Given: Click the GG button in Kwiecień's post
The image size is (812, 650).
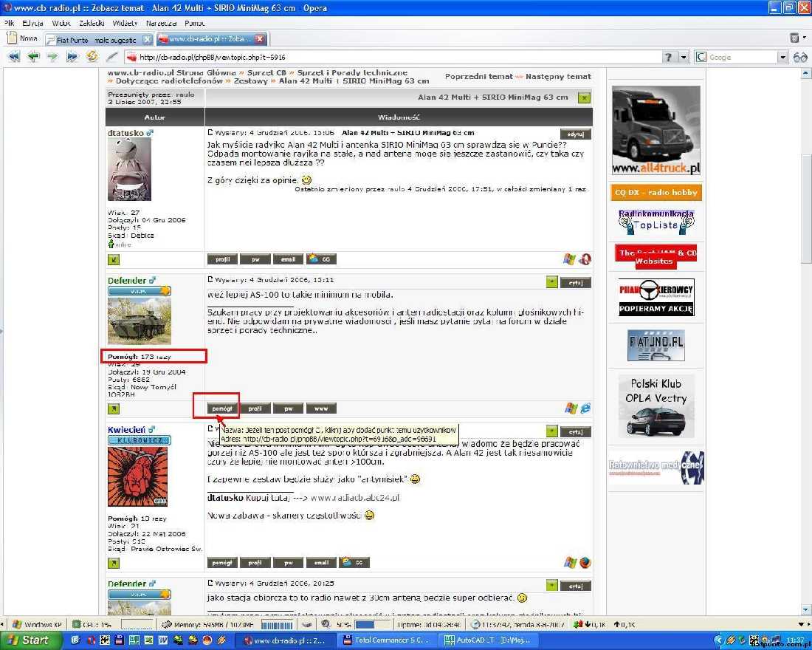Looking at the screenshot, I should (x=354, y=562).
